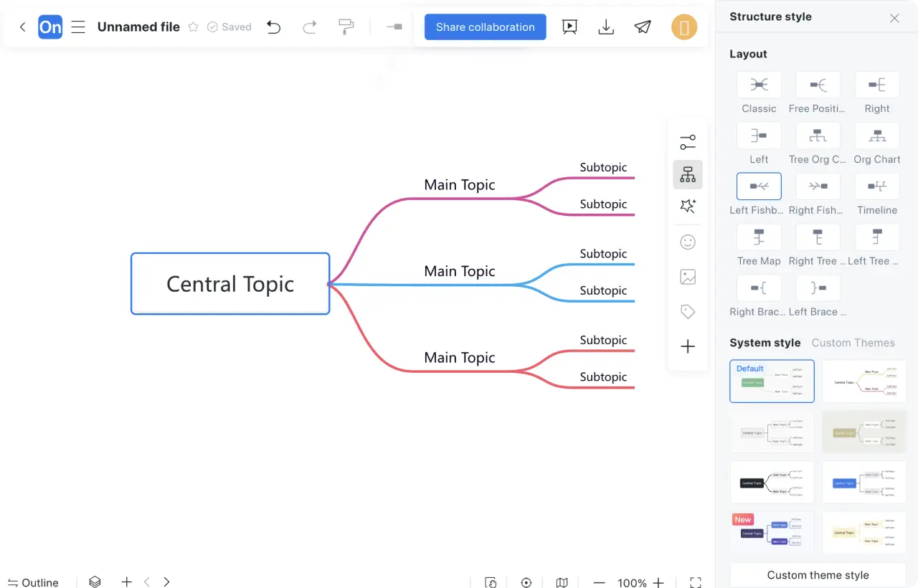Click Custom theme style button
This screenshot has width=918, height=588.
[818, 575]
